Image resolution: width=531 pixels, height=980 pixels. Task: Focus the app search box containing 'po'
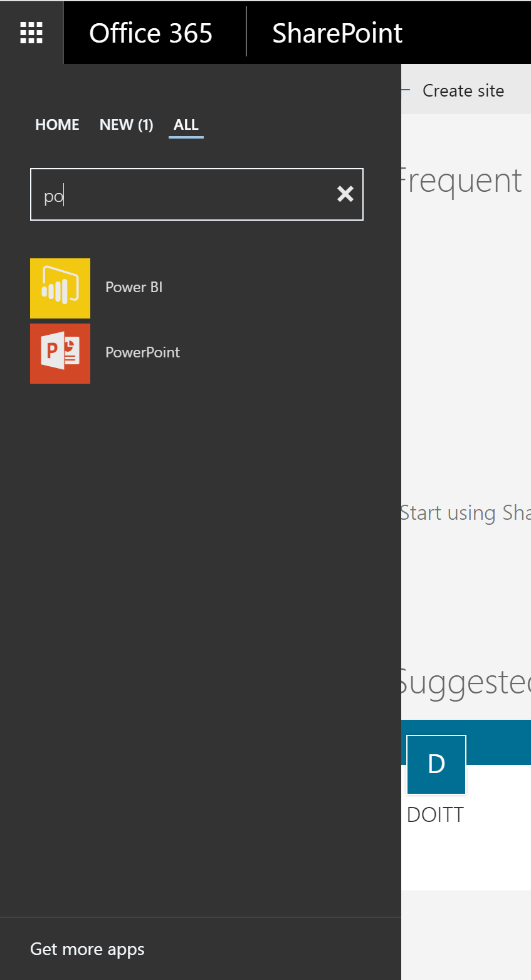(x=197, y=194)
